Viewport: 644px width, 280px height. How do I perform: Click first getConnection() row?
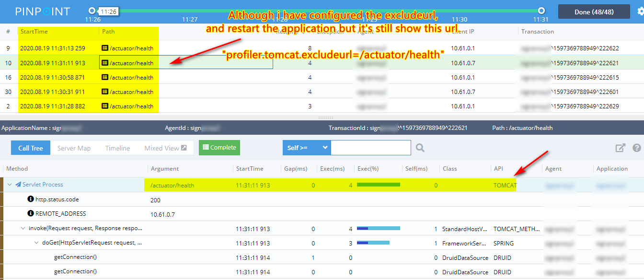point(322,257)
